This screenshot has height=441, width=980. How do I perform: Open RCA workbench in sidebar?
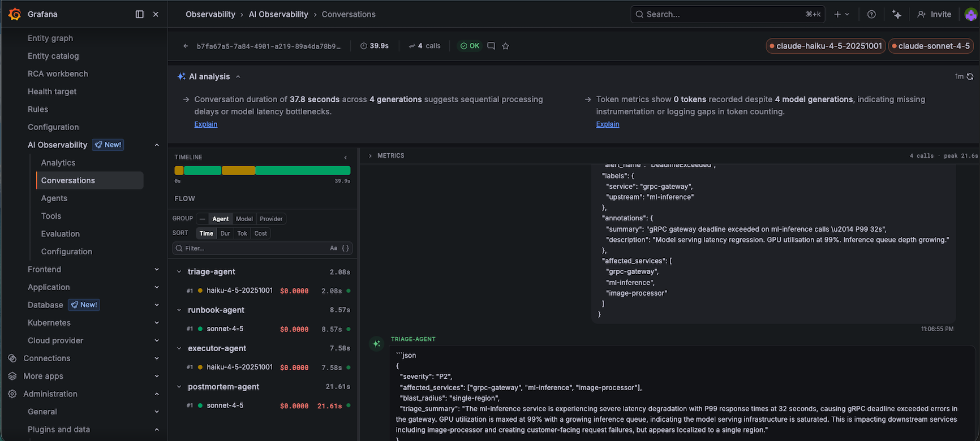[58, 73]
